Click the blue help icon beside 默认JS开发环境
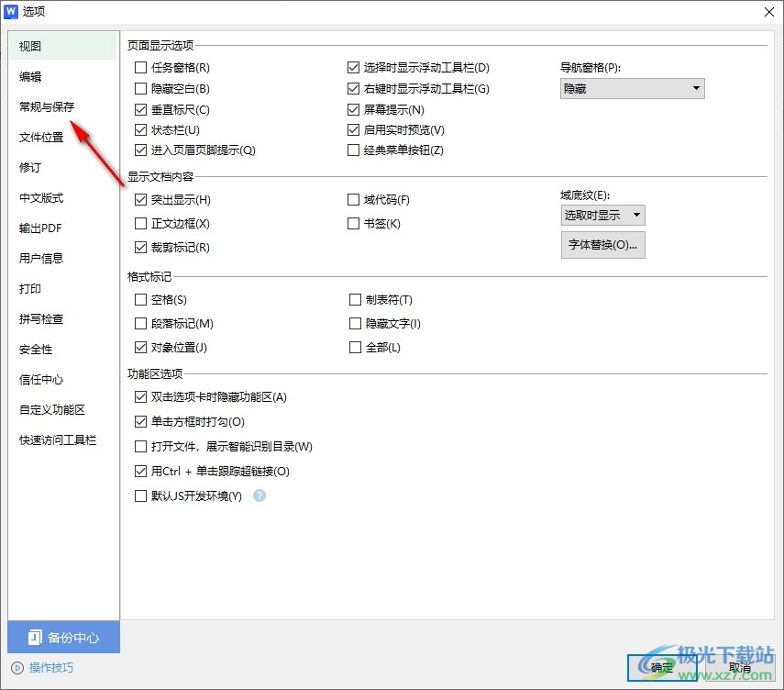784x690 pixels. coord(259,495)
